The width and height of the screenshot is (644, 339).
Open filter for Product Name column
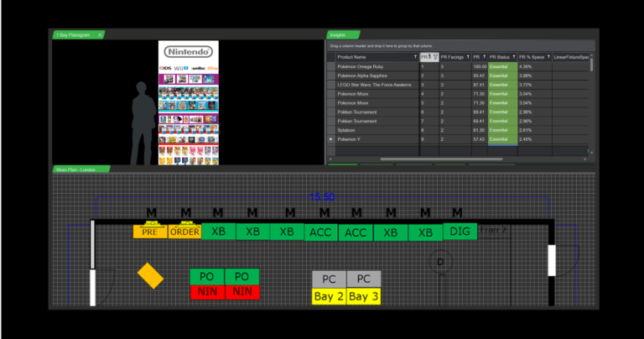coord(415,57)
